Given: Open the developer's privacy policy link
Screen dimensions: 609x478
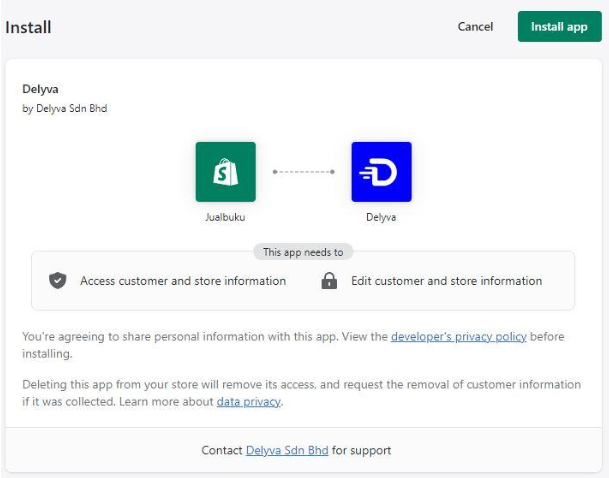Looking at the screenshot, I should coord(458,336).
